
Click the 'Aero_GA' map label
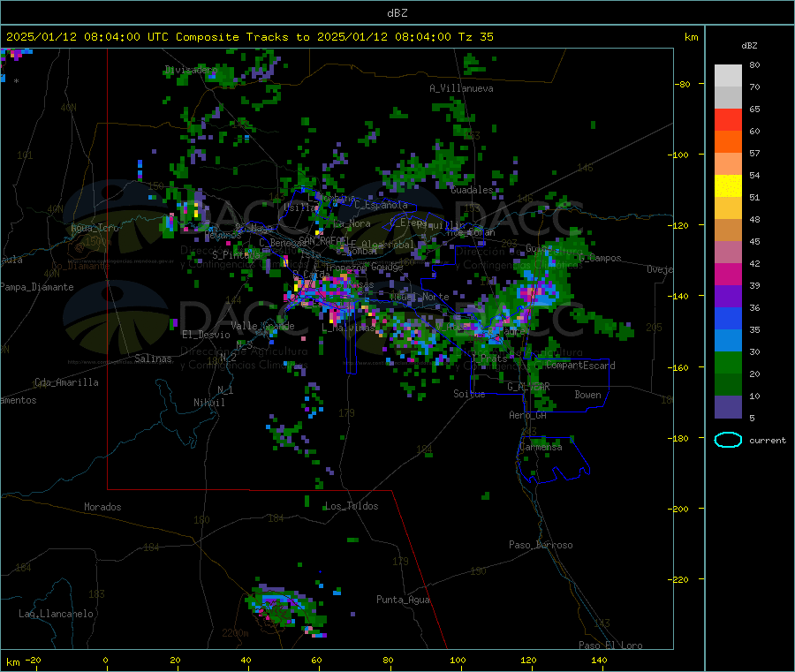pos(528,415)
